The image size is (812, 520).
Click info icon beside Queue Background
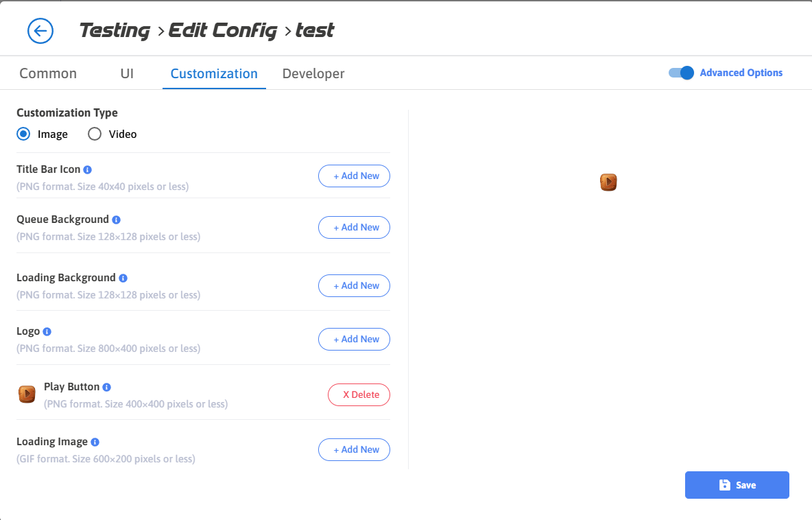(x=117, y=220)
